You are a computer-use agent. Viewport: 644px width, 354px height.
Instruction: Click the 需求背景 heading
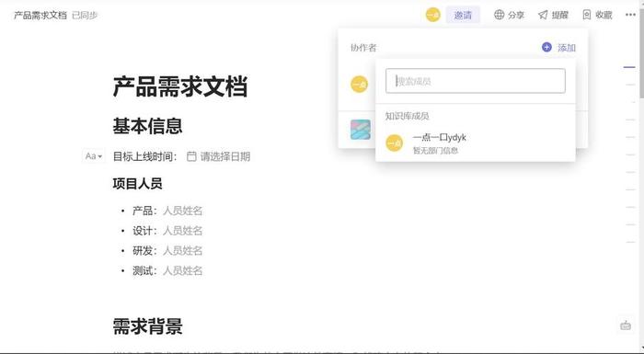click(x=148, y=326)
